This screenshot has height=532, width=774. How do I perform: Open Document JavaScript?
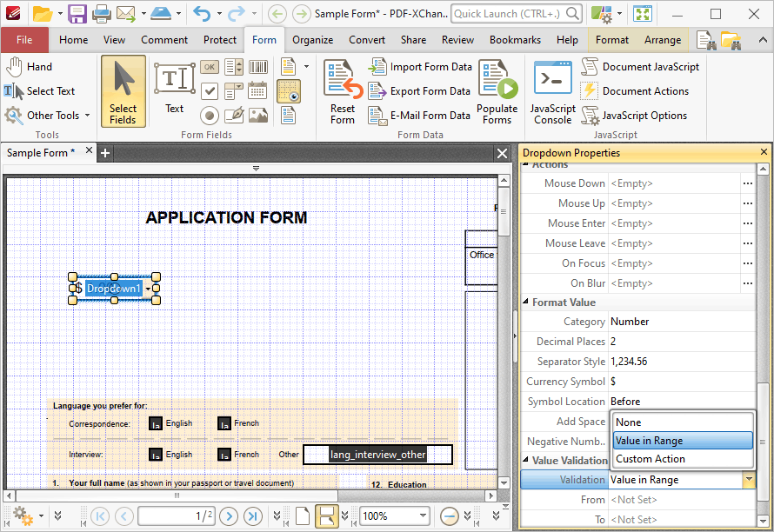[640, 67]
